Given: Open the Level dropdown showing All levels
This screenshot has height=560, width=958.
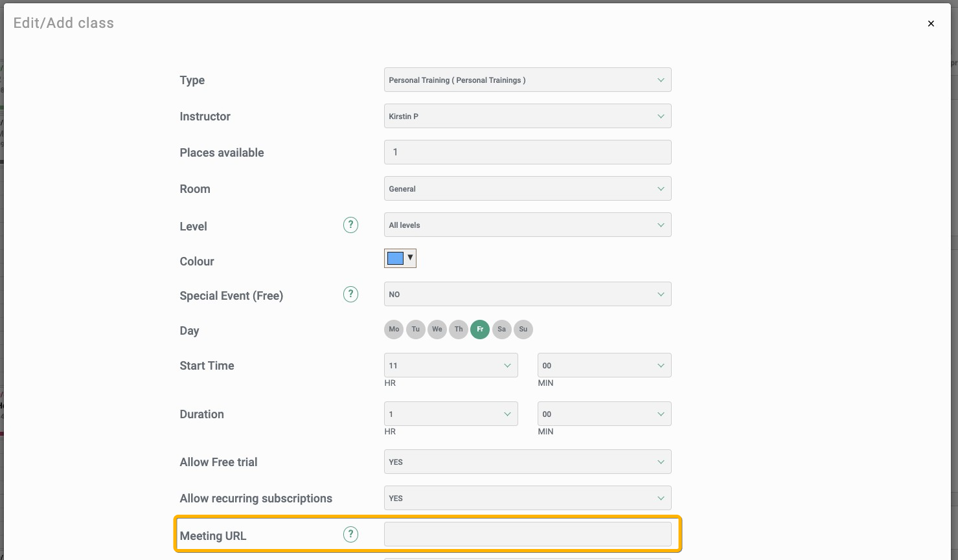Looking at the screenshot, I should (527, 225).
